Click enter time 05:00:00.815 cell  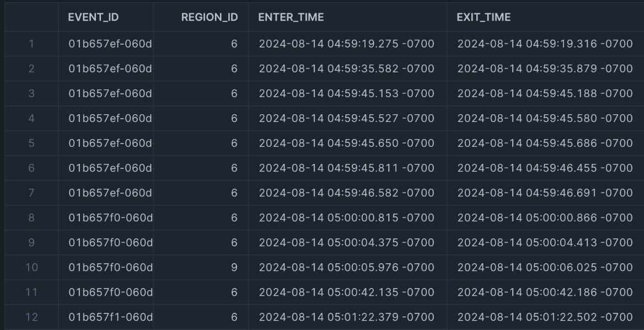coord(346,217)
